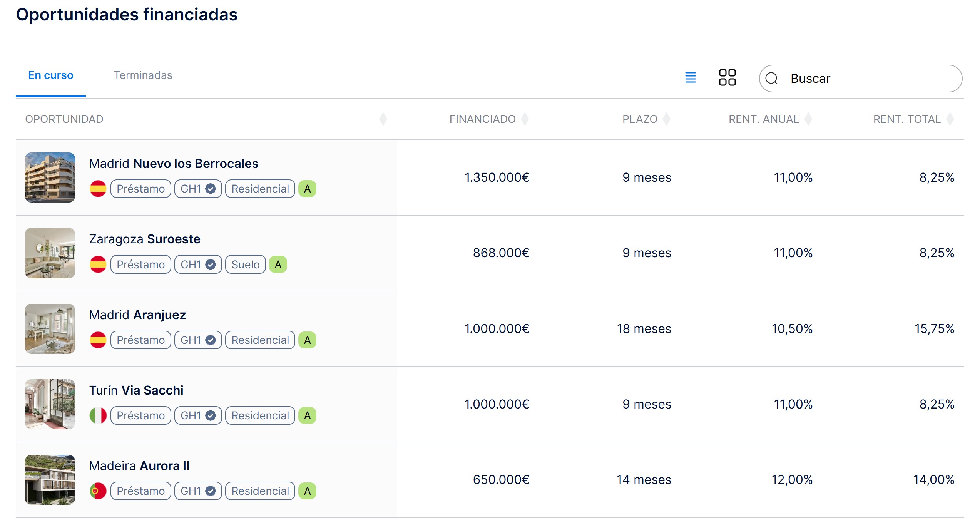980x519 pixels.
Task: Open Zaragoza Suroeste title link
Action: point(145,239)
